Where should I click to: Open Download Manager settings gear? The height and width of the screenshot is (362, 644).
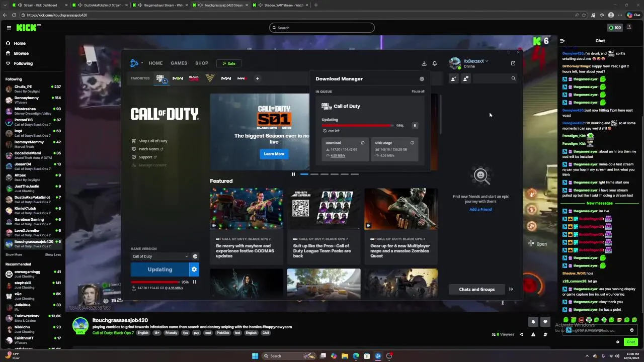[422, 79]
